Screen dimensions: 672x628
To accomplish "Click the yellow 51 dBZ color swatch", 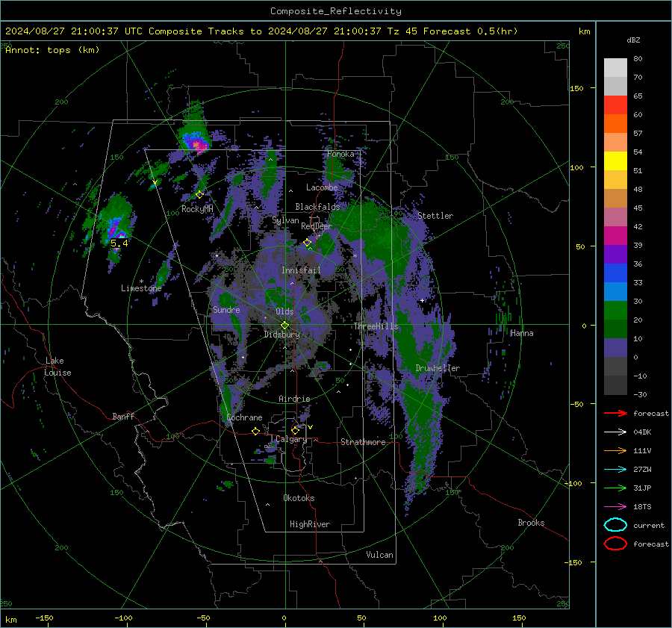I will click(x=615, y=161).
